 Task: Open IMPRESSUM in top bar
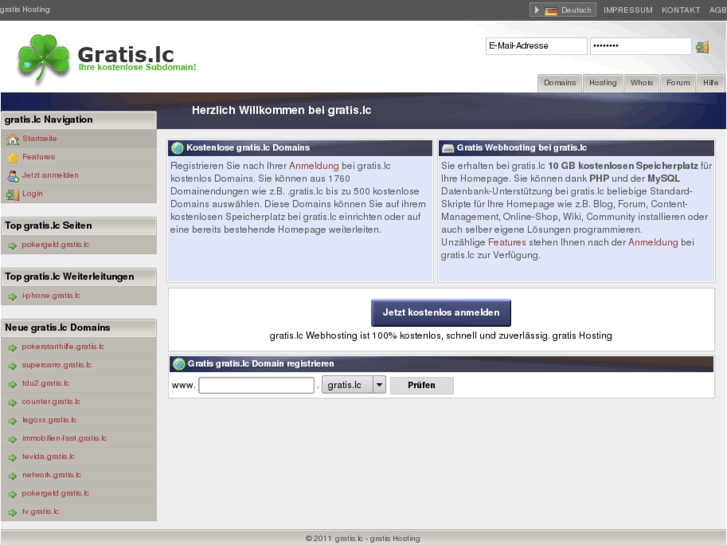click(x=628, y=10)
